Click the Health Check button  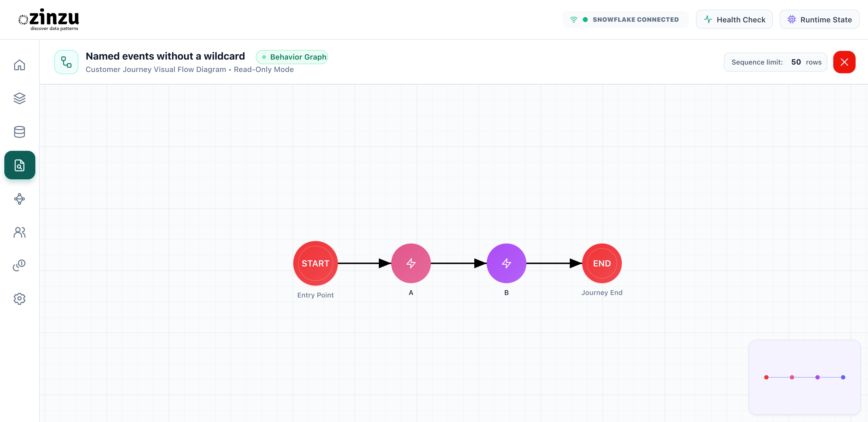click(x=734, y=20)
